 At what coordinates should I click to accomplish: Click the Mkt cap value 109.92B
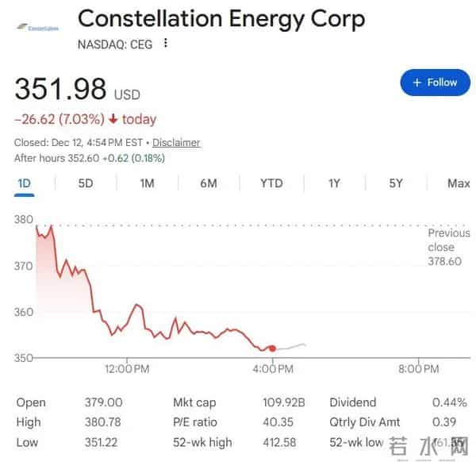[x=283, y=402]
